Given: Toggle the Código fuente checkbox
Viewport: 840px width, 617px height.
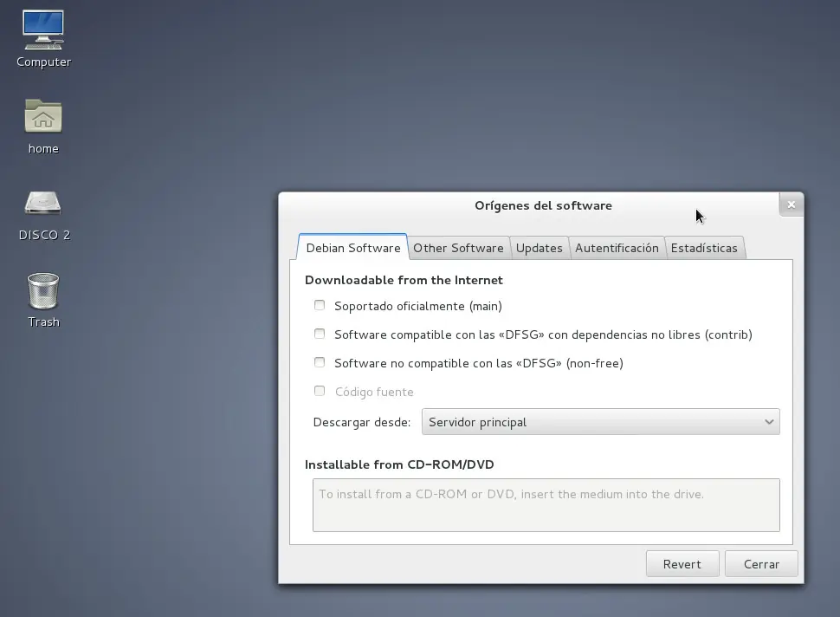Looking at the screenshot, I should pyautogui.click(x=320, y=391).
